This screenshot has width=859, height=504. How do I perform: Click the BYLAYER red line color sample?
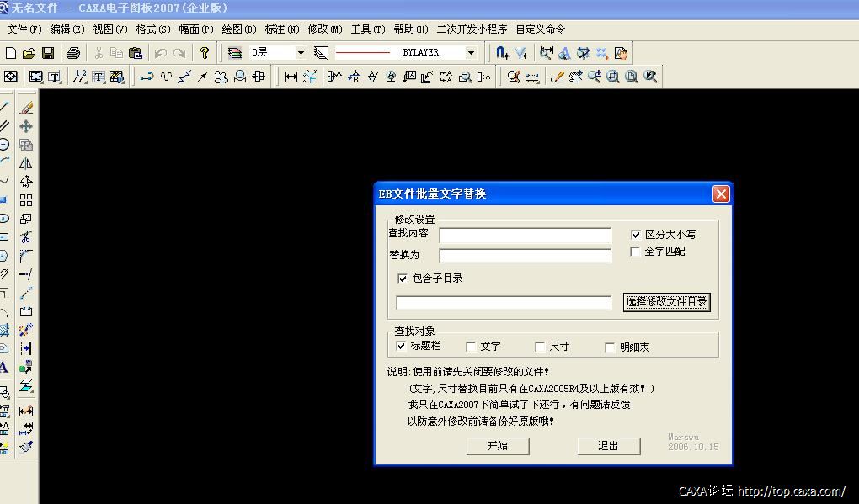363,52
